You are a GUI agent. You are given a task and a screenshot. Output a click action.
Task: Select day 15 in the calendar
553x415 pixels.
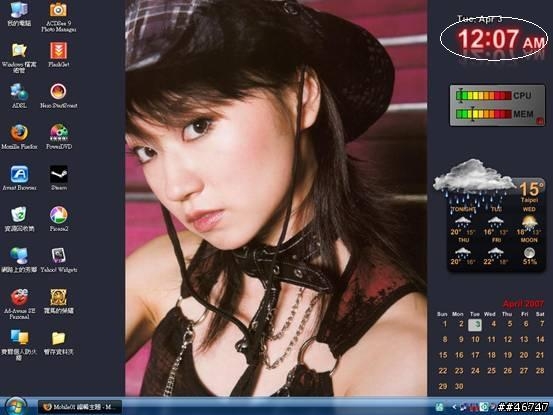click(x=443, y=355)
